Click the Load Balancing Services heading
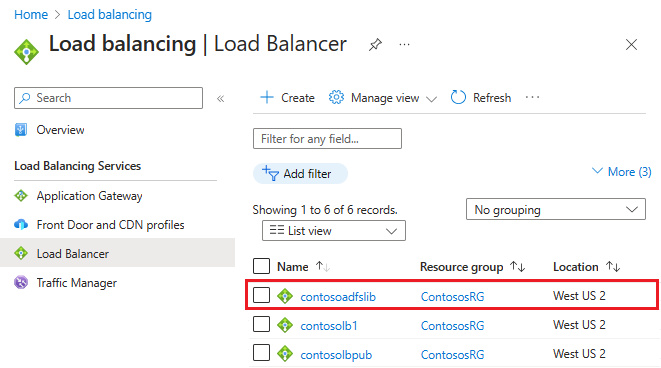The image size is (661, 368). point(78,166)
